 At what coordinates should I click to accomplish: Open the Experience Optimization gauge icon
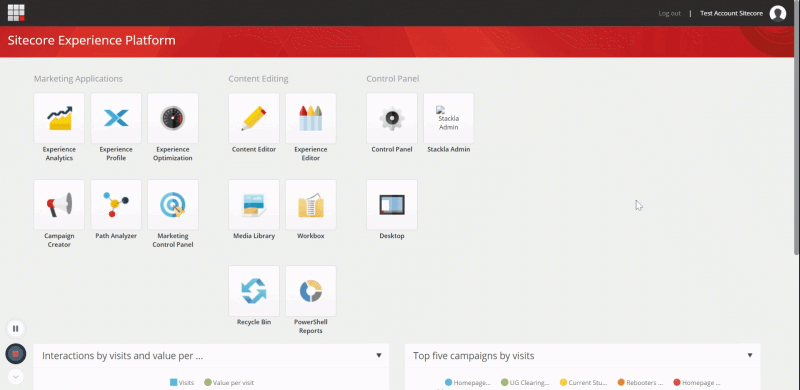(173, 118)
